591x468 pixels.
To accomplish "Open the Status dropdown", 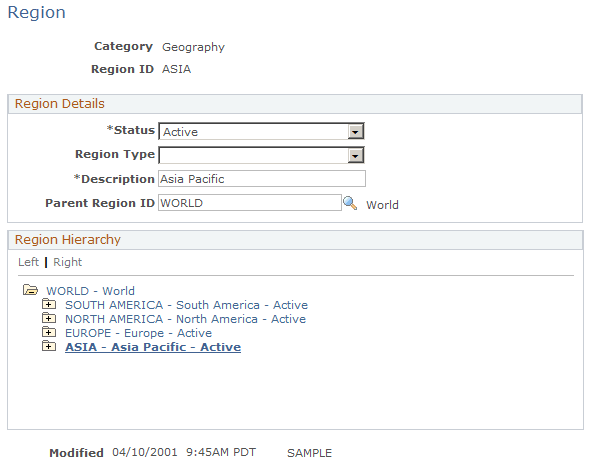I will (x=355, y=132).
